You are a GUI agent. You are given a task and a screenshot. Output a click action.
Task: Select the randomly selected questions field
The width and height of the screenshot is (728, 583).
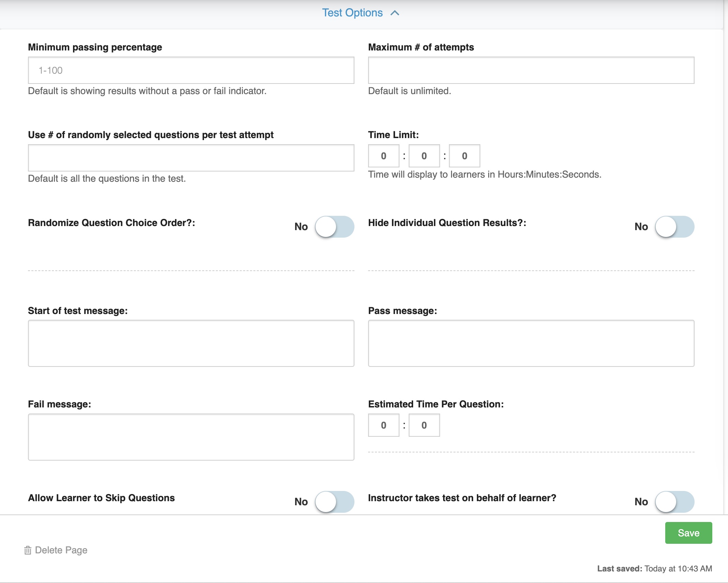pos(191,158)
